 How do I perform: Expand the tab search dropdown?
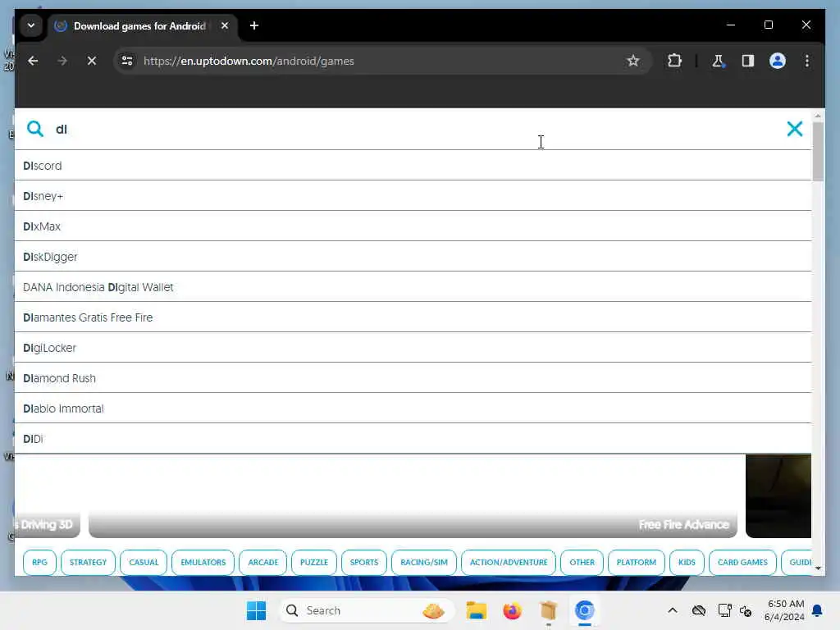pyautogui.click(x=31, y=25)
